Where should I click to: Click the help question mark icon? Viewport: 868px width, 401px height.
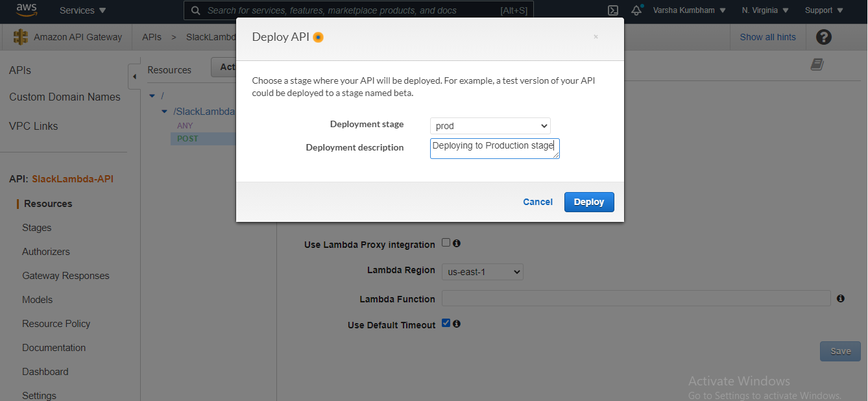click(x=823, y=37)
